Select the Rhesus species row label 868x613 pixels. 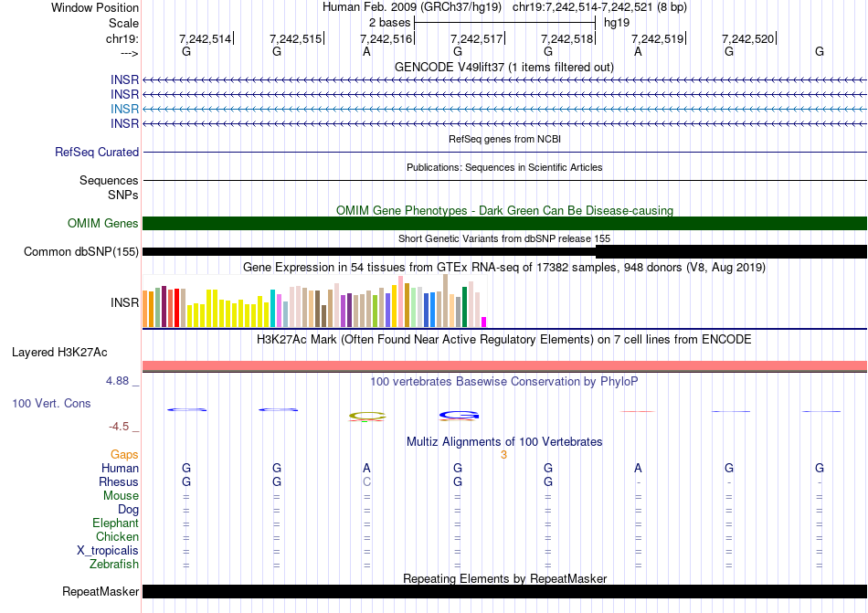119,481
